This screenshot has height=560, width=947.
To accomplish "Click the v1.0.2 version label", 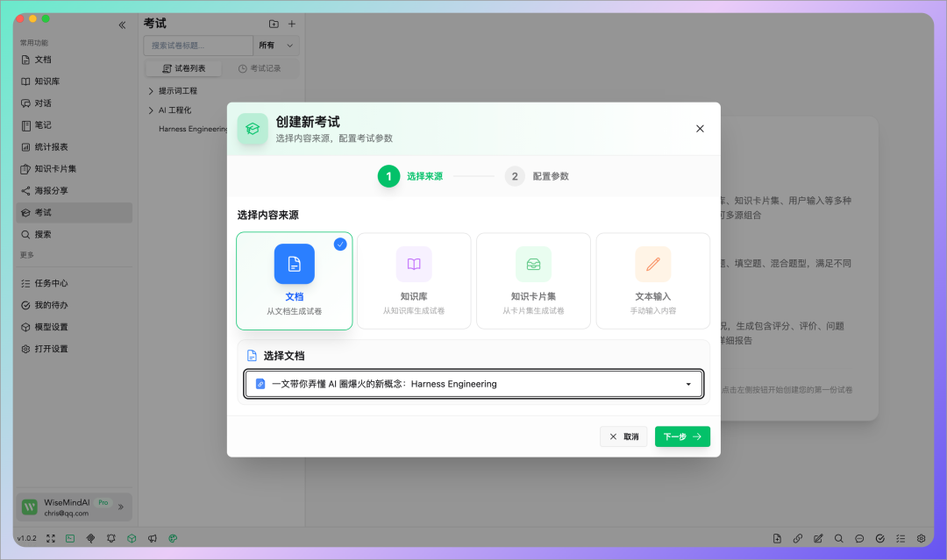I will click(x=26, y=538).
